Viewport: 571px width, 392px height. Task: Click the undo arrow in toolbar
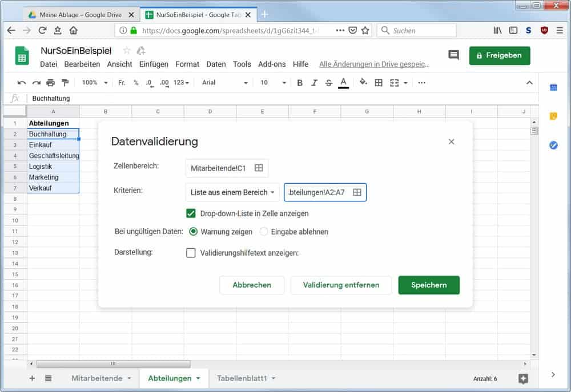[x=22, y=83]
